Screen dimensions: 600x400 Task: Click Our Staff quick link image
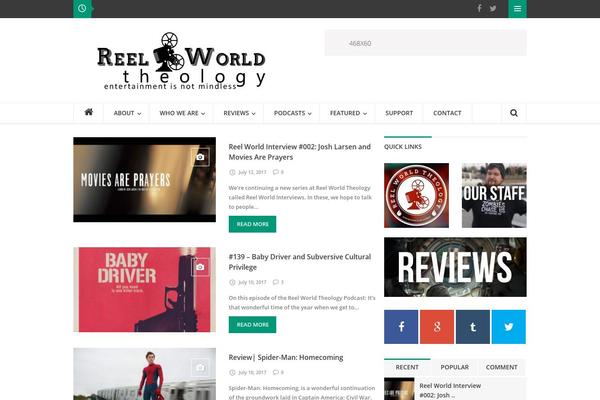click(x=494, y=195)
